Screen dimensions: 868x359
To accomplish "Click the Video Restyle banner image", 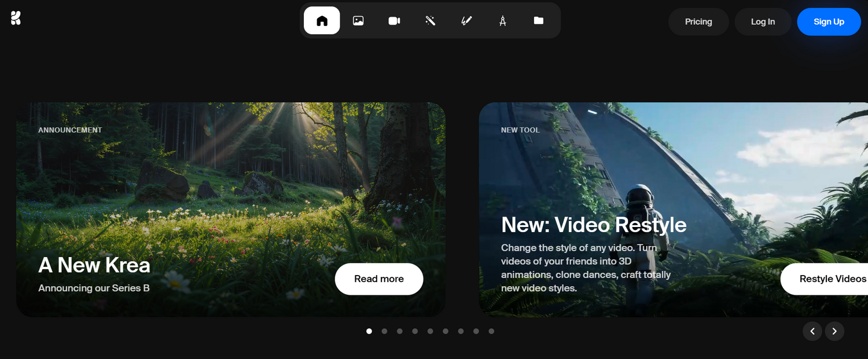I will coord(637,162).
